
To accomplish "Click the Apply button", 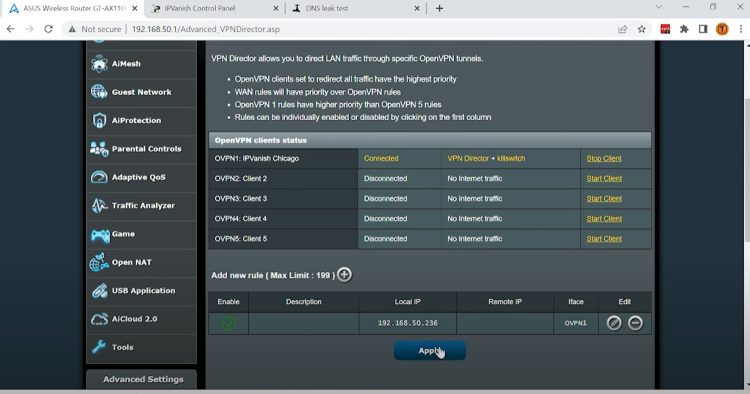I will point(430,350).
